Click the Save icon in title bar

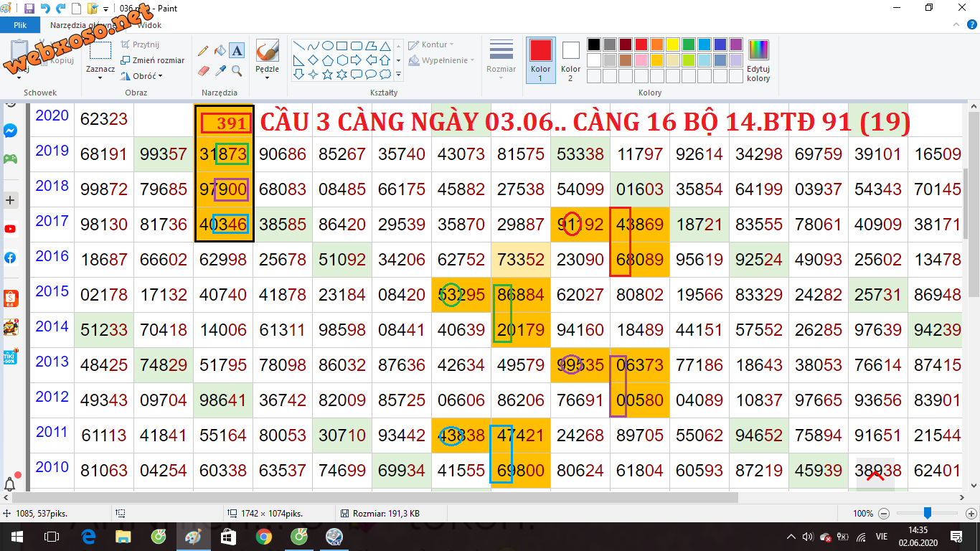[x=29, y=9]
